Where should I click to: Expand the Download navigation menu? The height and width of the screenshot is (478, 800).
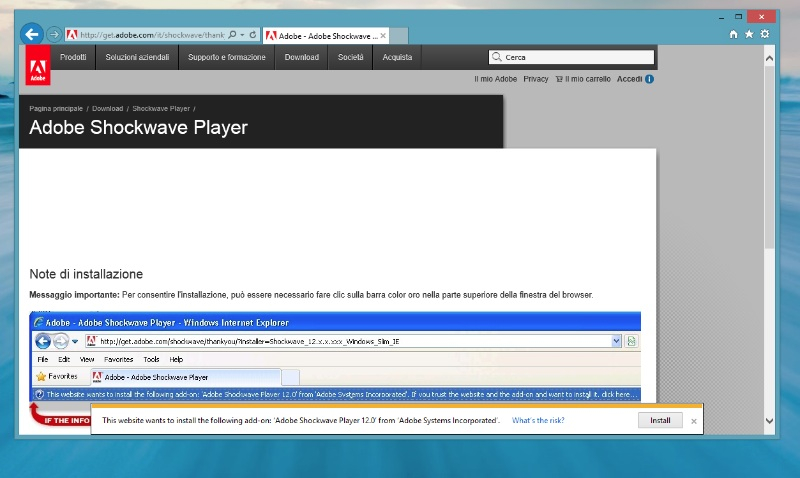(x=301, y=57)
